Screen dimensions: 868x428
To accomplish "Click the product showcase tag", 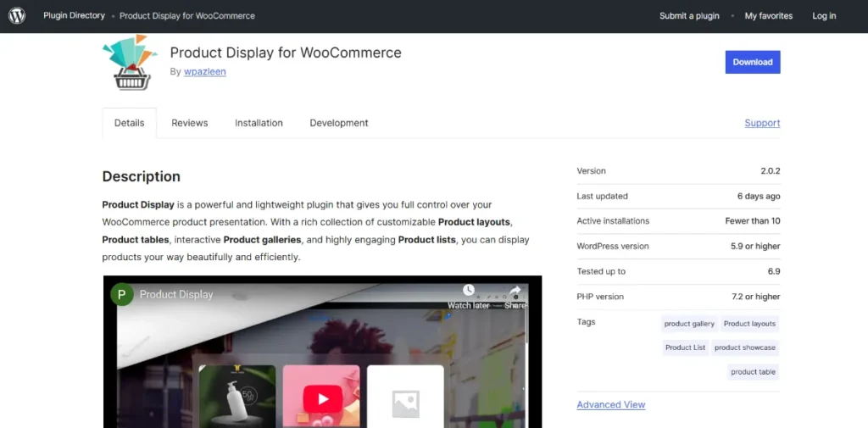I will pos(745,347).
